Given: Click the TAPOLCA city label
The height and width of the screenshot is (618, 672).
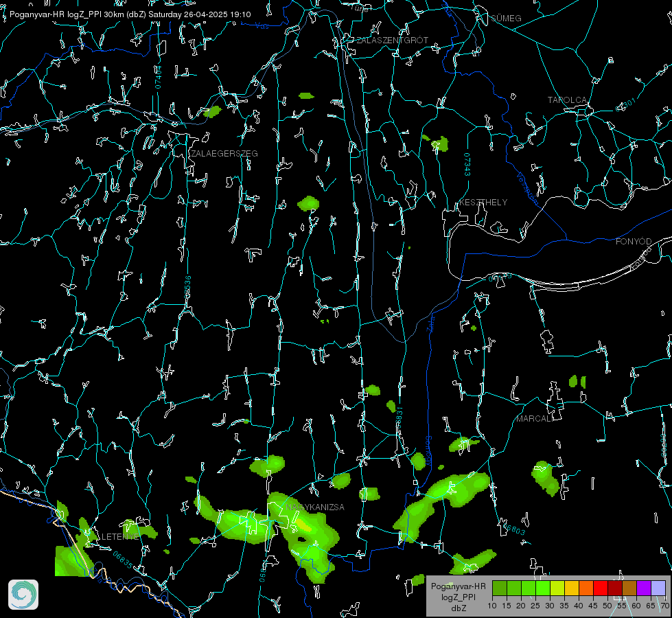Looking at the screenshot, I should coord(567,100).
